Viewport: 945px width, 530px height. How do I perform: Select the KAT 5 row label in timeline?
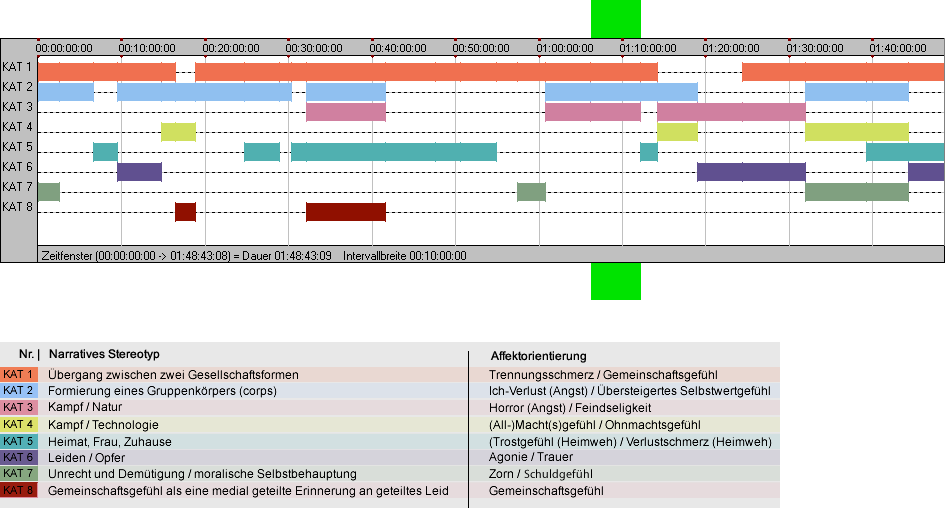[x=17, y=147]
